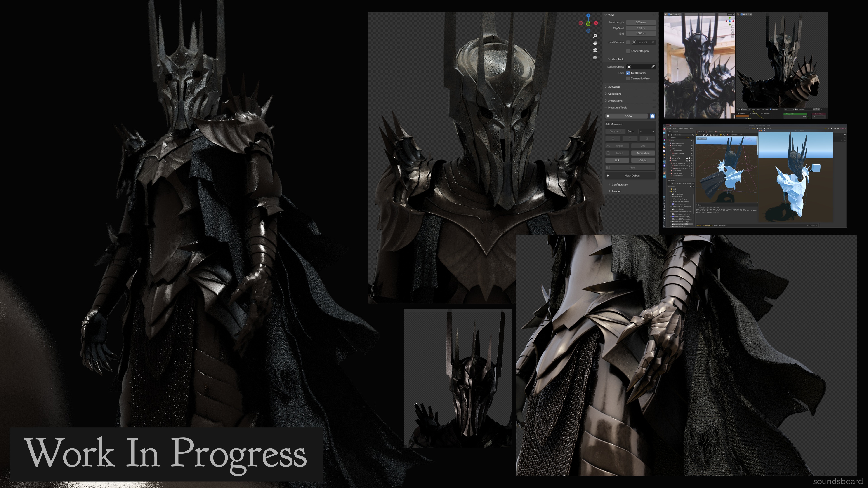Click the Arc measure button
The height and width of the screenshot is (488, 868).
click(643, 146)
